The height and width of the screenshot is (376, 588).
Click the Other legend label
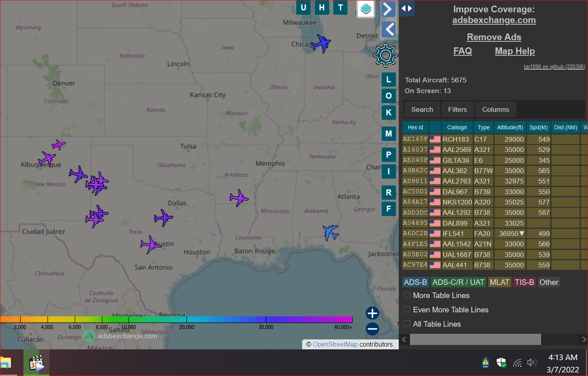click(x=549, y=282)
